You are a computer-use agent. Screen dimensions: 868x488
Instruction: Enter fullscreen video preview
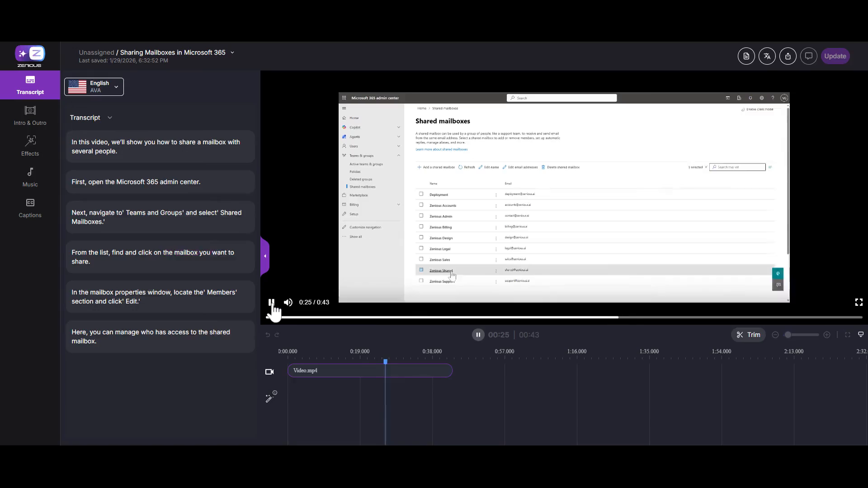click(859, 302)
